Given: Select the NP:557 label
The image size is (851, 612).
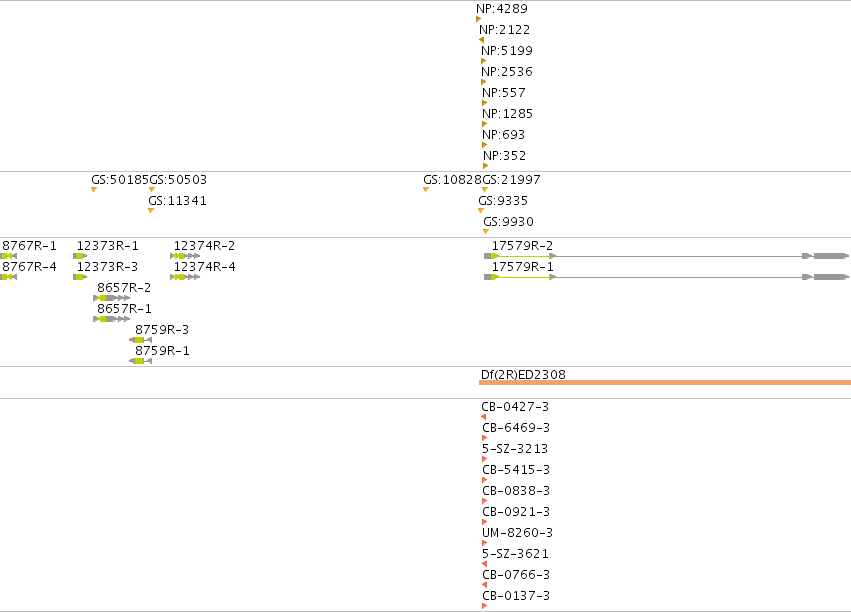Looking at the screenshot, I should (504, 93).
